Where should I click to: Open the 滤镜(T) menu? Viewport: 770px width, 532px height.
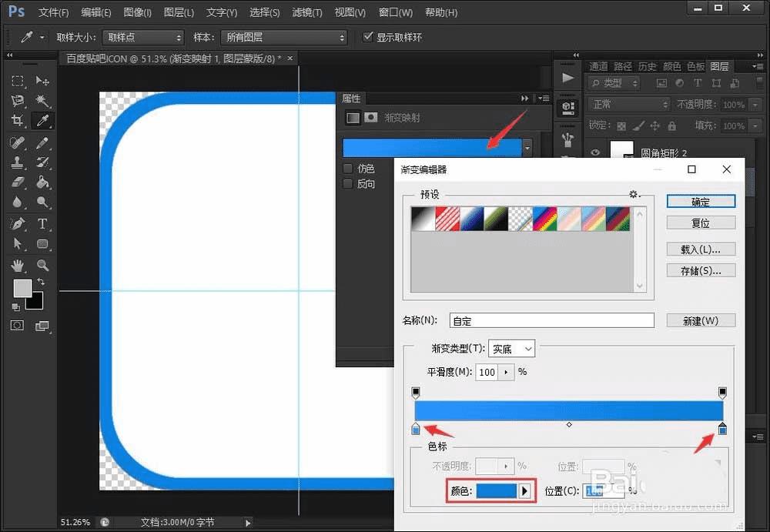307,12
